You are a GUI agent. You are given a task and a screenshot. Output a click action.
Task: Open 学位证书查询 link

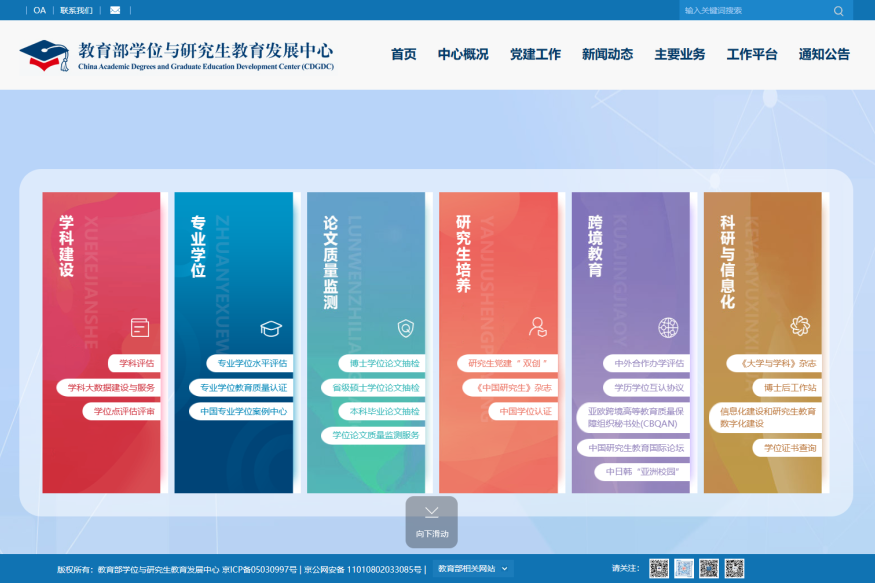click(x=787, y=448)
